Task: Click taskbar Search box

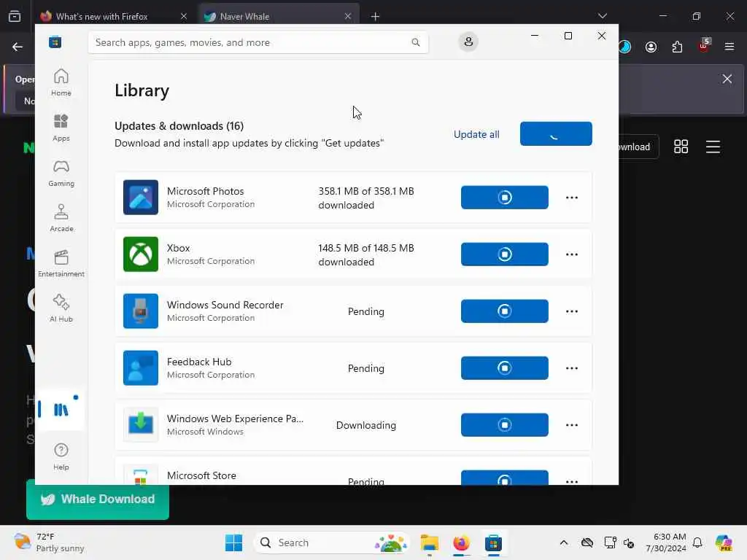Action: [x=332, y=542]
